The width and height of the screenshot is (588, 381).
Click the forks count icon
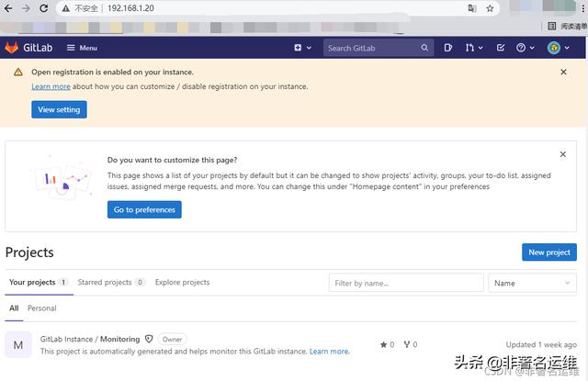(407, 344)
